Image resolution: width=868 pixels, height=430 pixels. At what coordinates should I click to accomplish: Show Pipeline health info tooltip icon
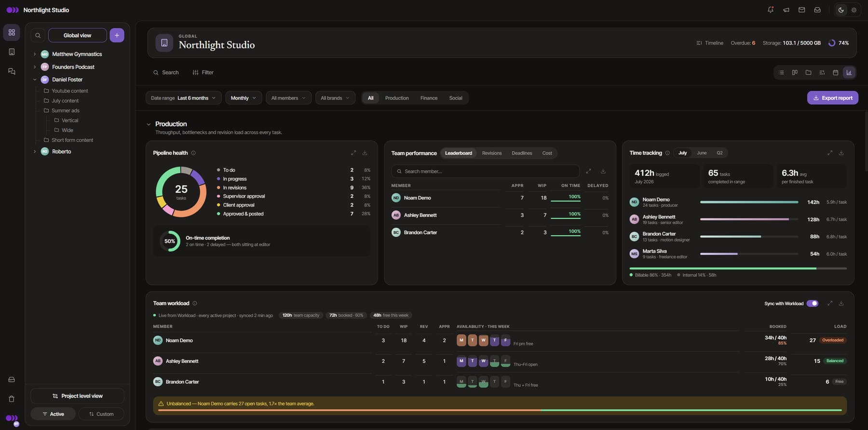(193, 153)
